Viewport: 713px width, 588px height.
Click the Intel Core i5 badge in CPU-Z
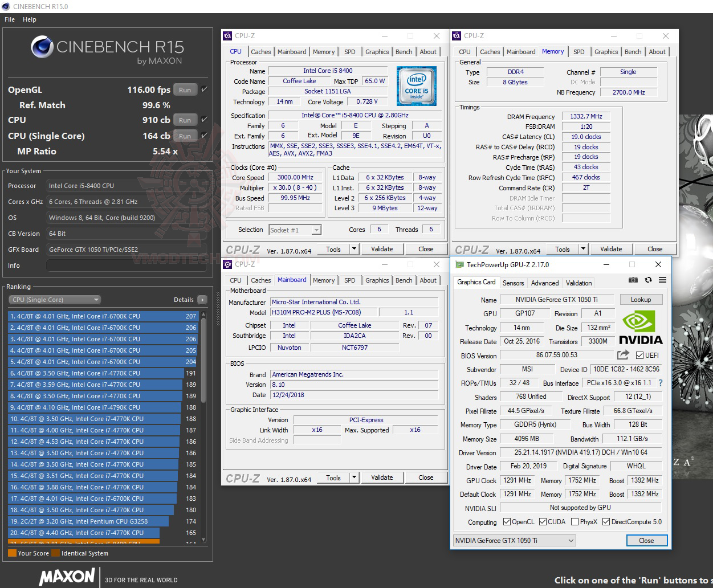pyautogui.click(x=417, y=86)
